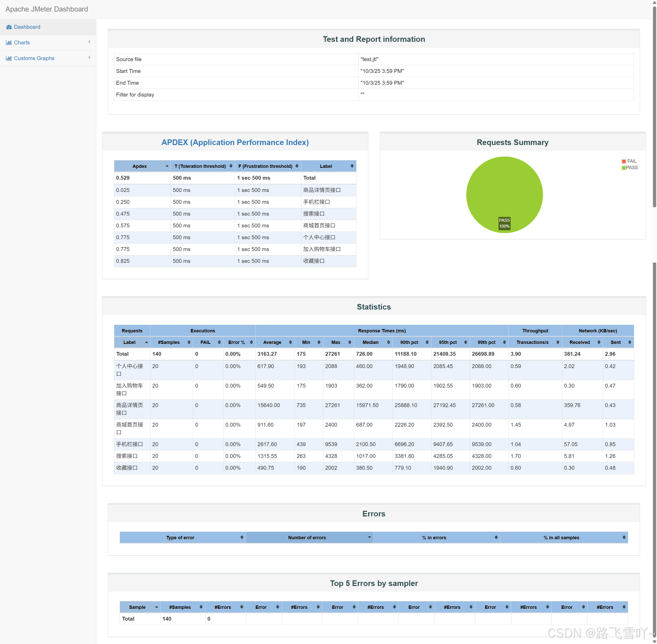Open the Charts menu item
Screen dimensions: 657x644
click(x=22, y=43)
